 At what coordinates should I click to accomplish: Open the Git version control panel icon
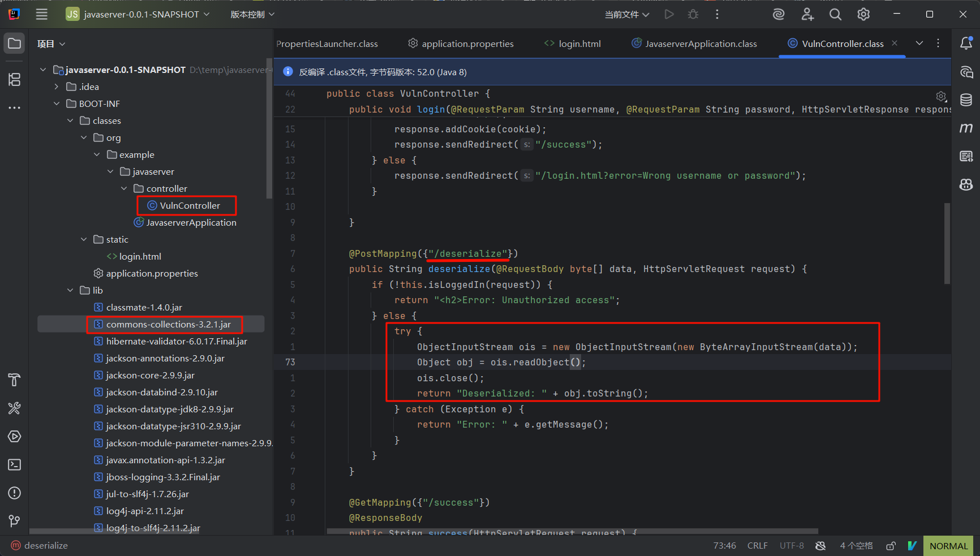point(15,521)
